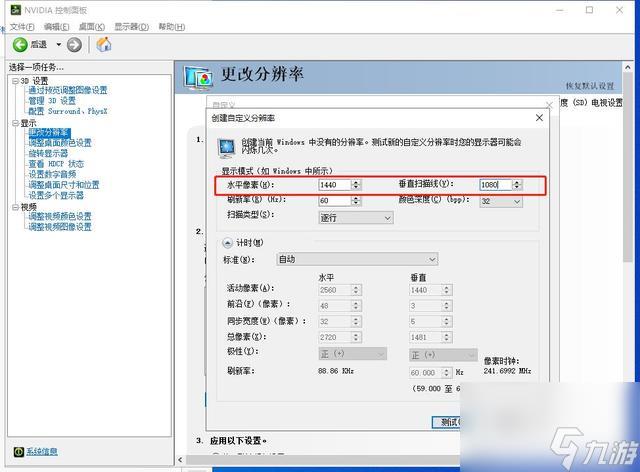Open vertical 极性 dropdown
This screenshot has width=640, height=472.
pos(443,355)
